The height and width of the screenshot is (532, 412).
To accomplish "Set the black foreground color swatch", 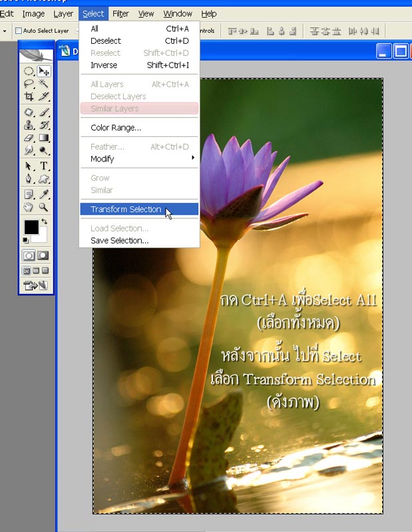I will 30,226.
